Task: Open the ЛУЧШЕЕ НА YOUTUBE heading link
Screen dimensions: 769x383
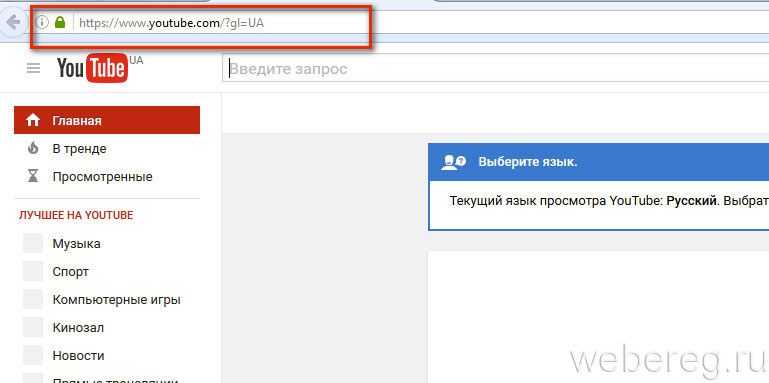Action: click(76, 215)
